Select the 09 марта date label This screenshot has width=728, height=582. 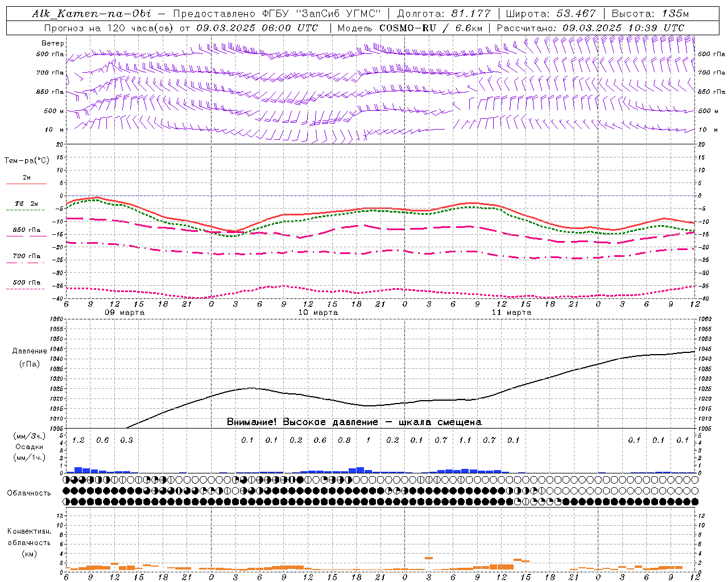(125, 313)
